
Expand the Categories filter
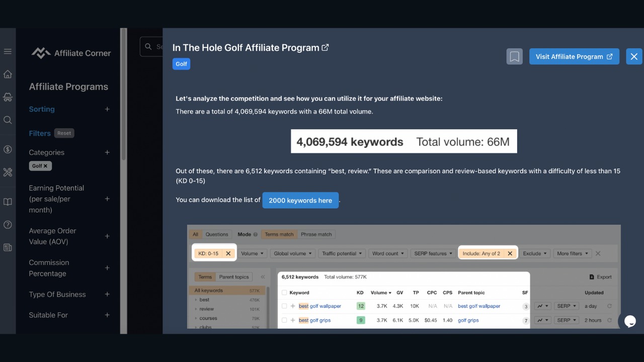tap(107, 152)
